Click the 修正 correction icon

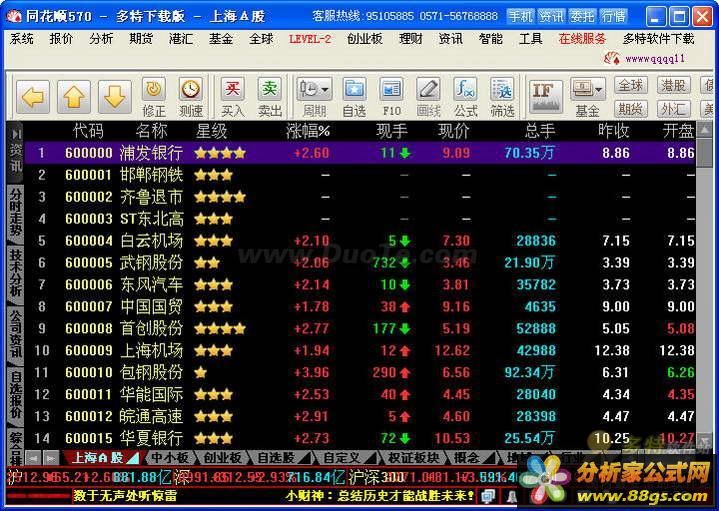(x=154, y=97)
